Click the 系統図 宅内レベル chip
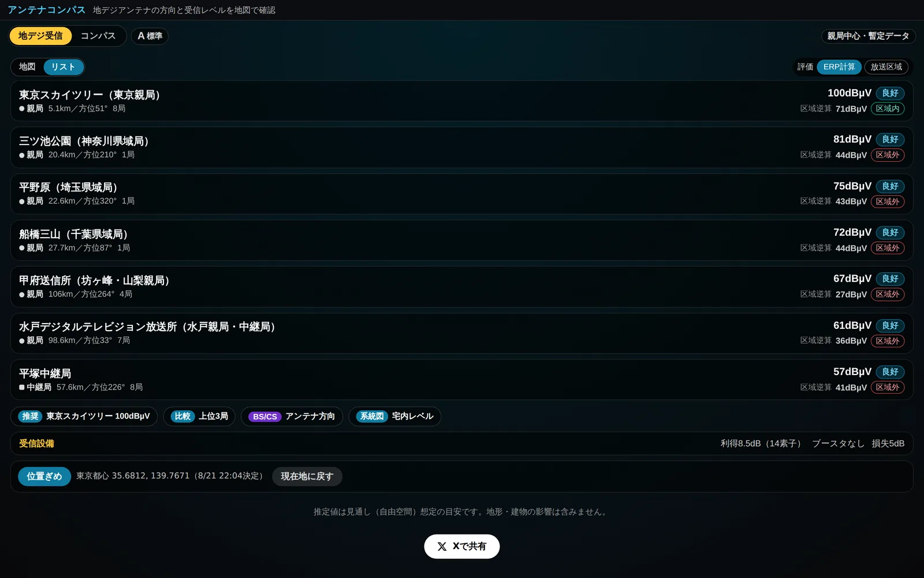924x578 pixels. point(395,416)
